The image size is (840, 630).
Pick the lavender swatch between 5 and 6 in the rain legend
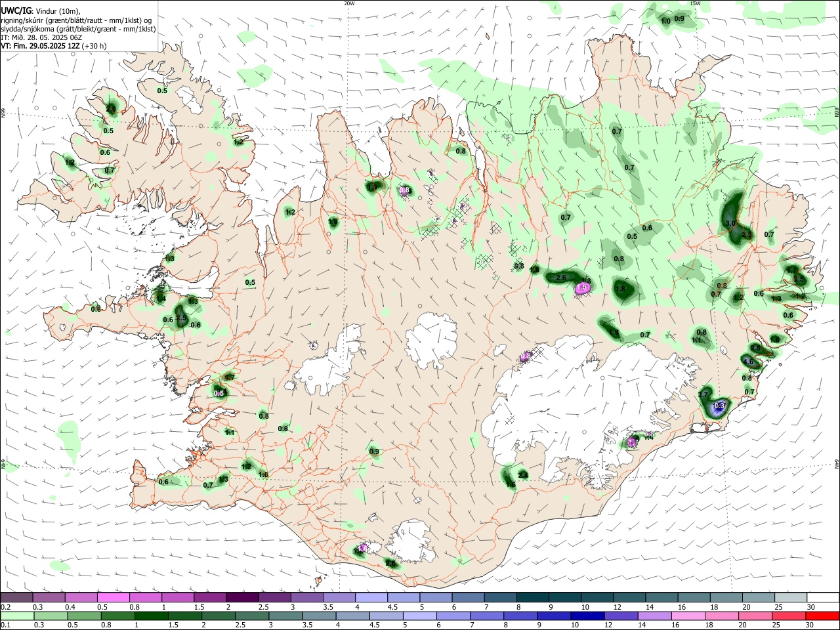pyautogui.click(x=420, y=616)
